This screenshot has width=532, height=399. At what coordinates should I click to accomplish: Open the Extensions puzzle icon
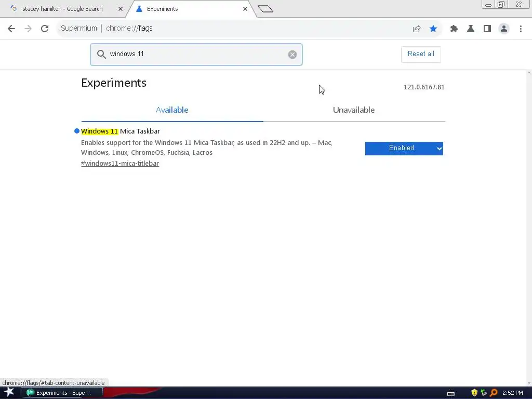pyautogui.click(x=454, y=29)
